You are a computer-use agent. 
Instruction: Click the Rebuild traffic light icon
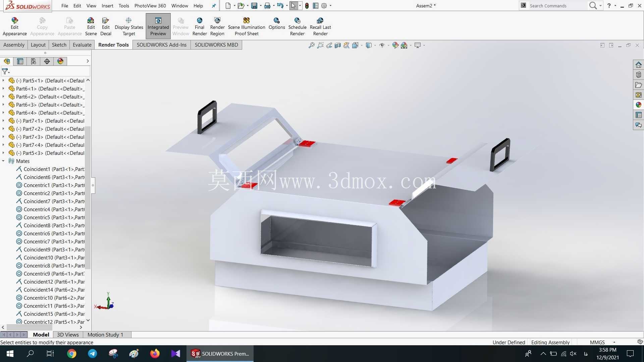[x=307, y=6]
